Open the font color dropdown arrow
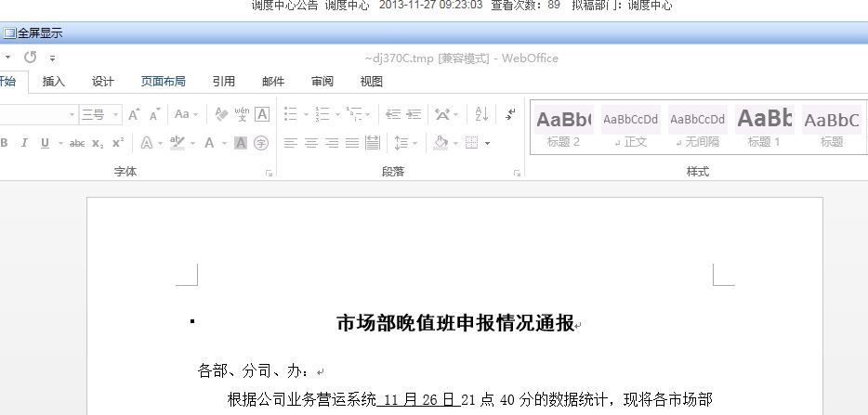This screenshot has height=415, width=868. [224, 144]
